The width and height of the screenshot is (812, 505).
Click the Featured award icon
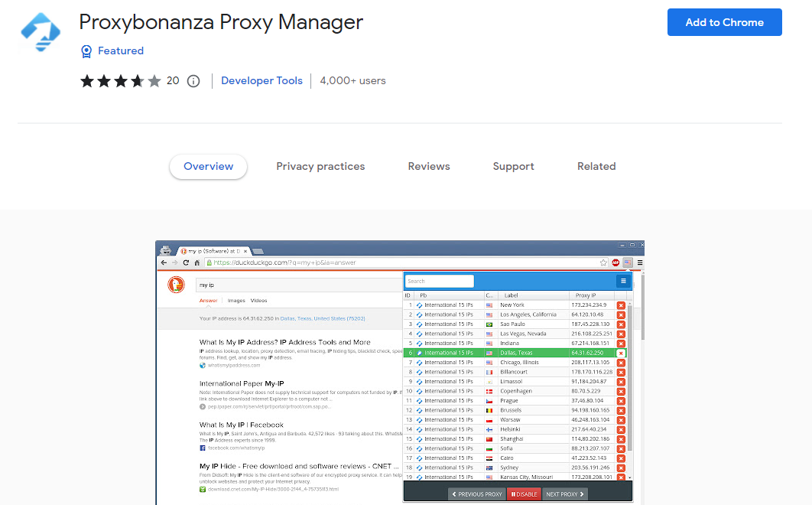click(86, 50)
